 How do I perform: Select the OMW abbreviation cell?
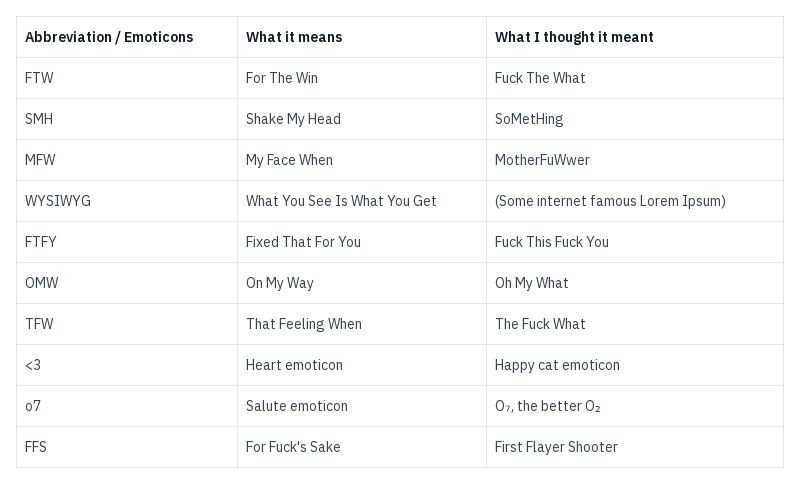[42, 283]
